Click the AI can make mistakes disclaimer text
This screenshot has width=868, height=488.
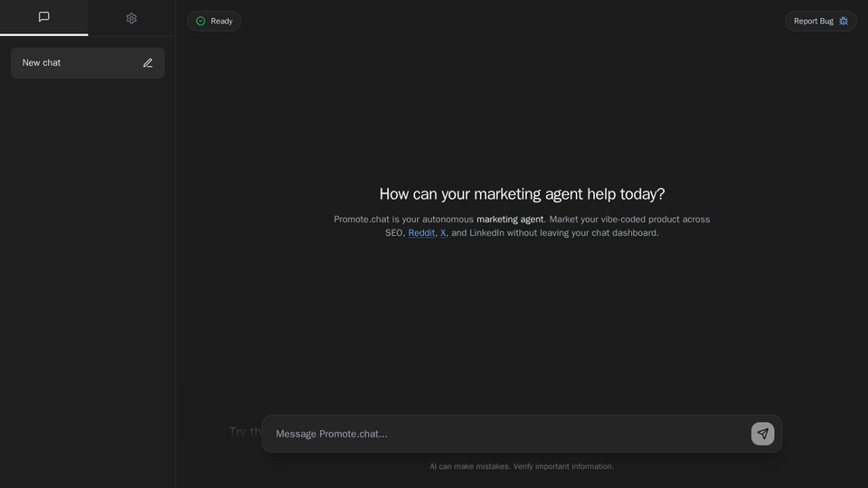pos(522,466)
